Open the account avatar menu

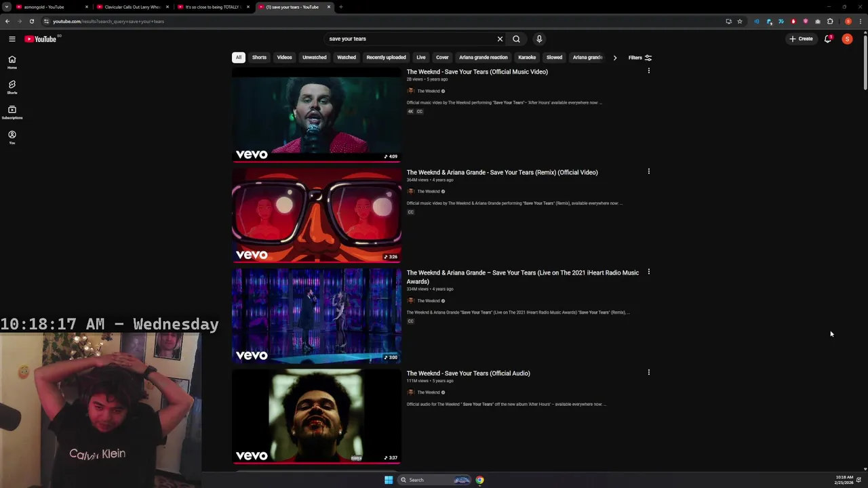pyautogui.click(x=847, y=39)
